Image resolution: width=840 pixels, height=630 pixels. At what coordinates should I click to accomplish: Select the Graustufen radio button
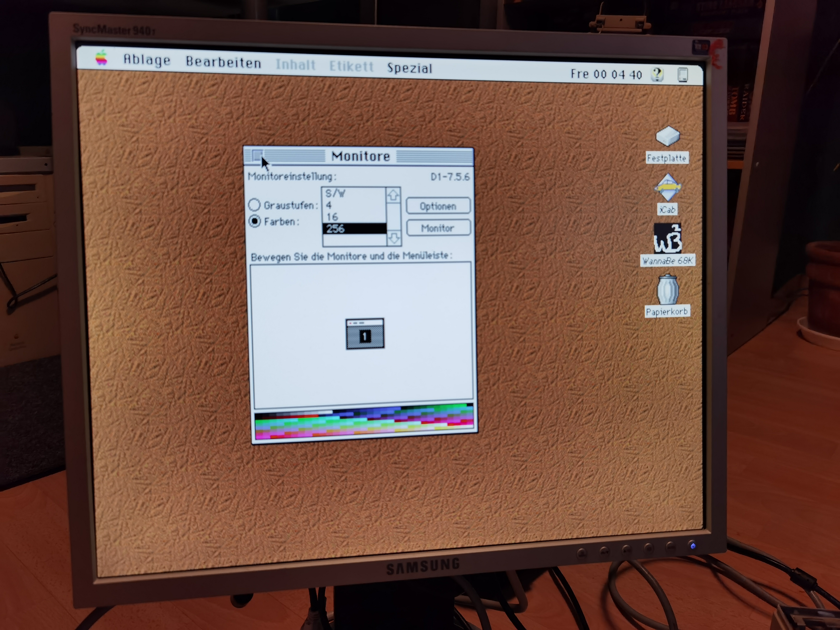pyautogui.click(x=254, y=205)
